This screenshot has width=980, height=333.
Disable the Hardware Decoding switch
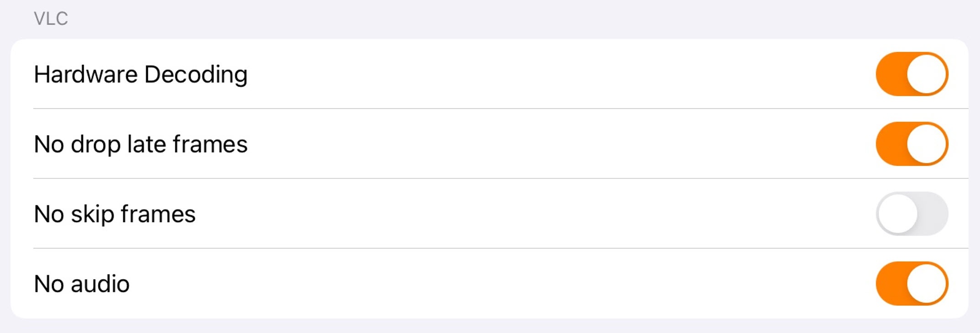(912, 74)
